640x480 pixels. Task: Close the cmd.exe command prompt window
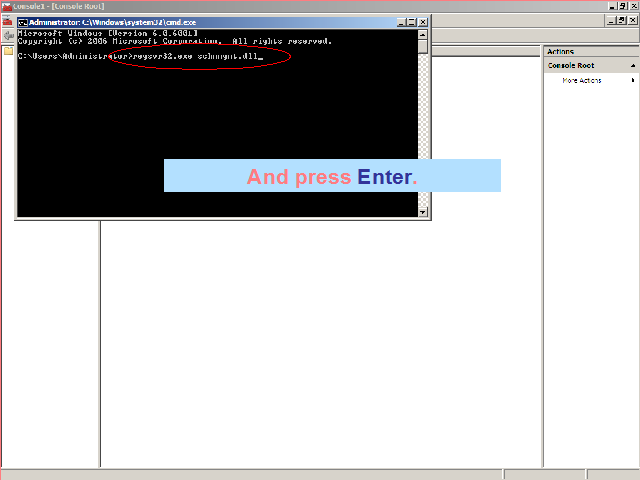422,21
